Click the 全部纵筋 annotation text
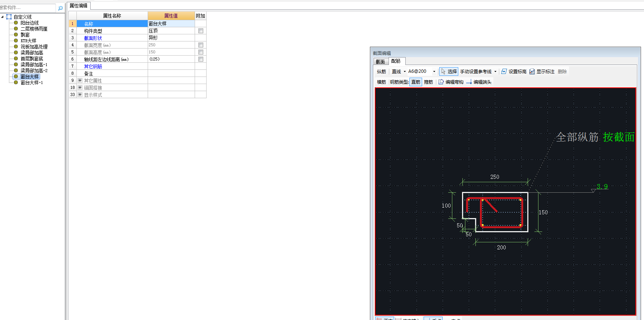This screenshot has height=320, width=644. click(x=578, y=137)
